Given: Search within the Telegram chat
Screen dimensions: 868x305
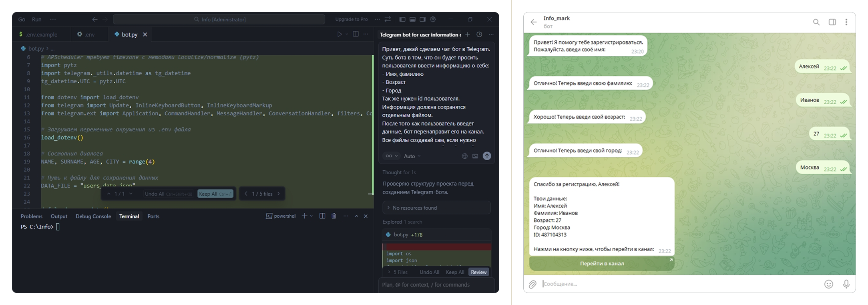Looking at the screenshot, I should click(816, 22).
